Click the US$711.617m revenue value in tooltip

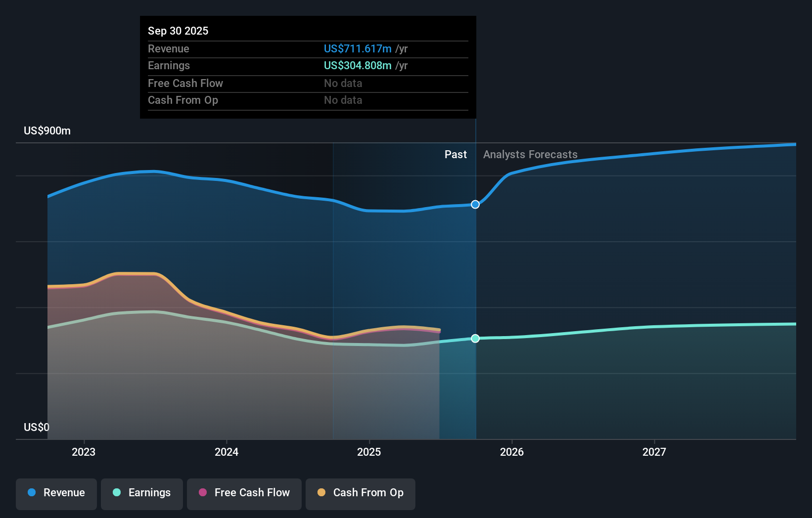coord(358,49)
